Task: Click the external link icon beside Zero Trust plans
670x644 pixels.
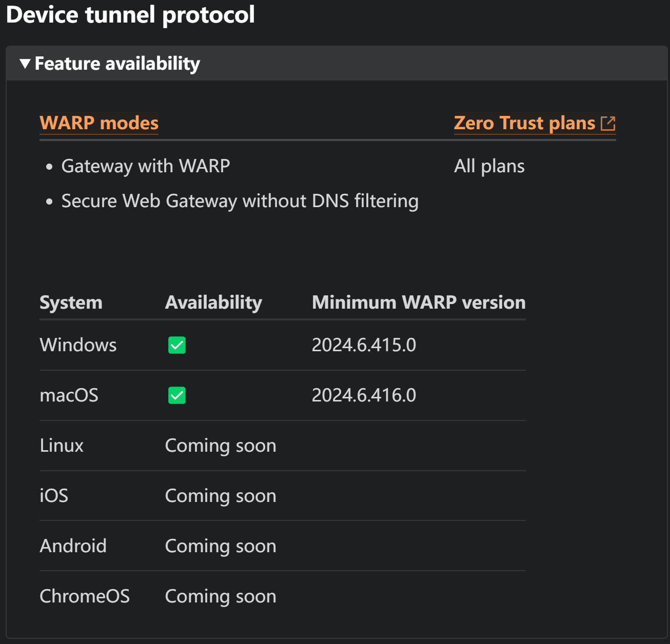Action: click(608, 124)
